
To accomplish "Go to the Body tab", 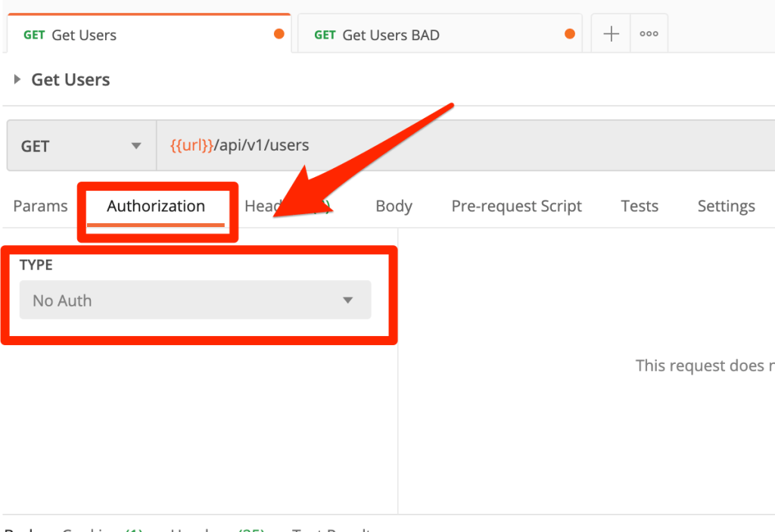I will coord(394,207).
